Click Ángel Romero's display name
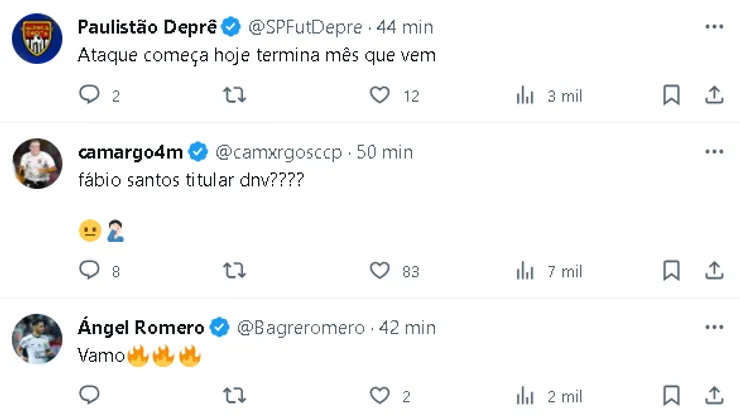Image resolution: width=740 pixels, height=416 pixels. (x=141, y=328)
